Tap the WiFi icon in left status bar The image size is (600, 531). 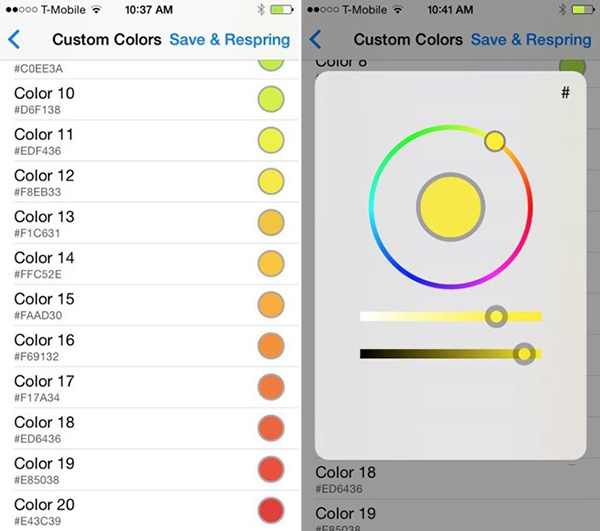(96, 9)
